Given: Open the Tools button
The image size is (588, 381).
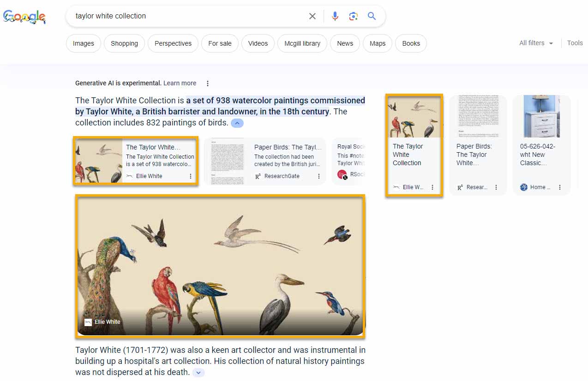Looking at the screenshot, I should (575, 43).
